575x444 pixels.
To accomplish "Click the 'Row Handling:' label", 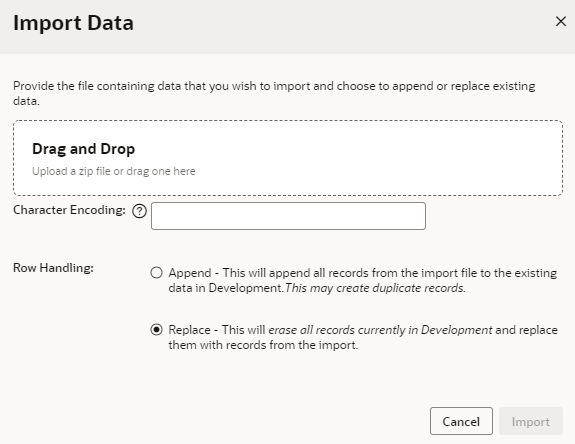I will (53, 268).
